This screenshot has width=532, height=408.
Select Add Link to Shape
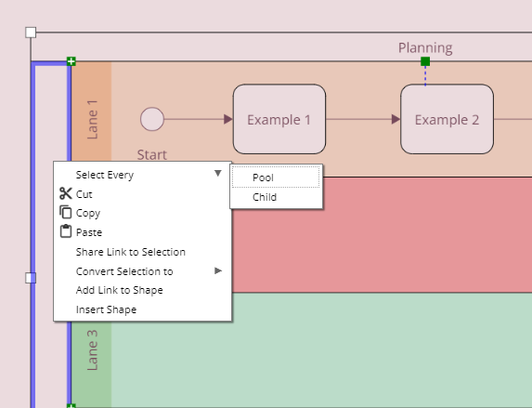point(120,290)
